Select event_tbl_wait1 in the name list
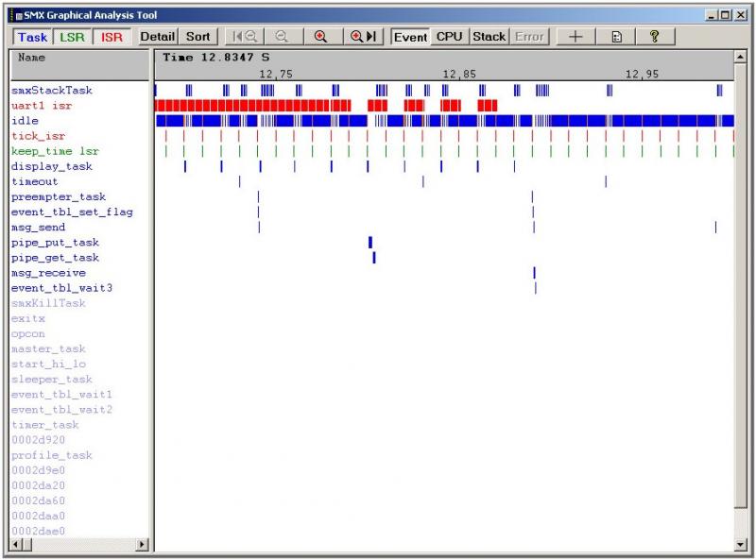This screenshot has height=560, width=756. 61,394
